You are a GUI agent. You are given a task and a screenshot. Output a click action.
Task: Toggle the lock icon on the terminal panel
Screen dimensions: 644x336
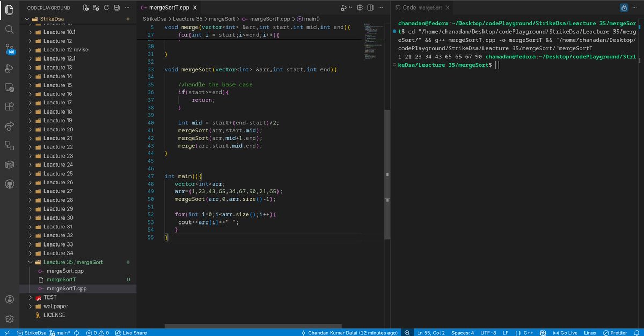point(624,8)
